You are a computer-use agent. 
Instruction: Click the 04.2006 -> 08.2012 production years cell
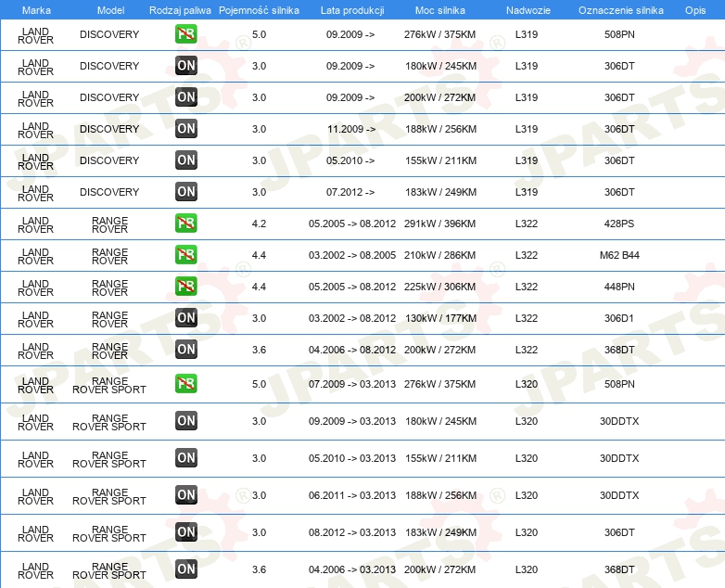(352, 350)
